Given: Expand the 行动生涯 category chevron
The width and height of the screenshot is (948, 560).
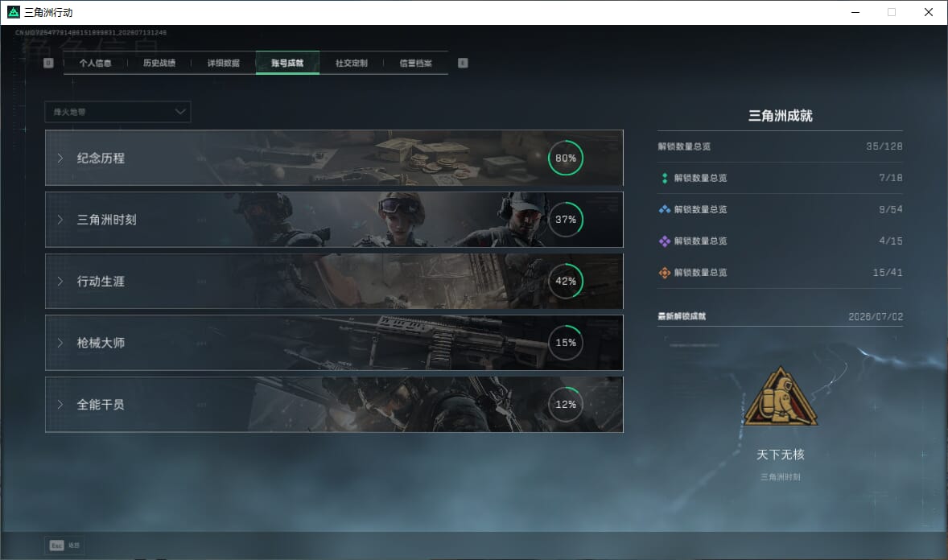Looking at the screenshot, I should coord(60,282).
